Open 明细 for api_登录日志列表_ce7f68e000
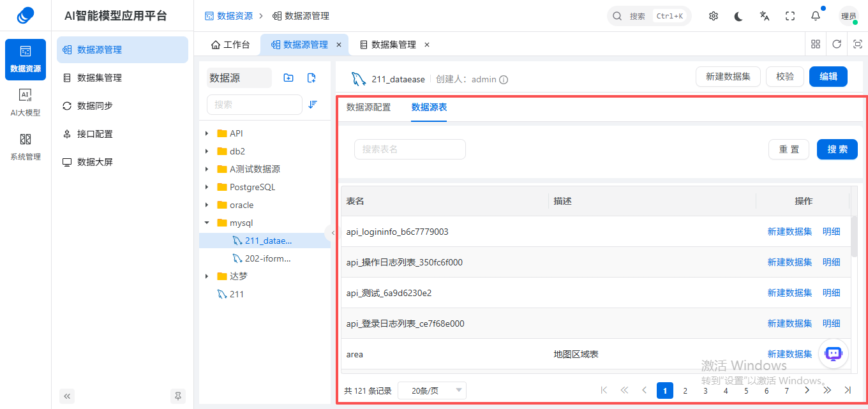 832,323
